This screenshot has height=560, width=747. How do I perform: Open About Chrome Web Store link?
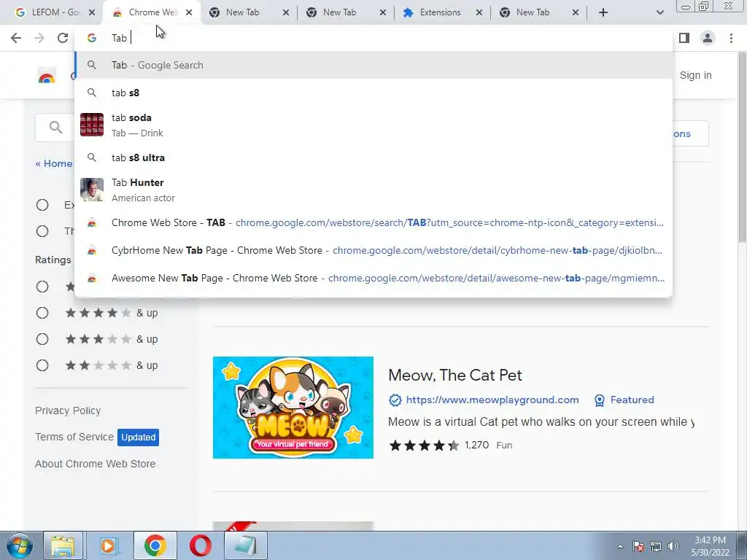point(96,464)
